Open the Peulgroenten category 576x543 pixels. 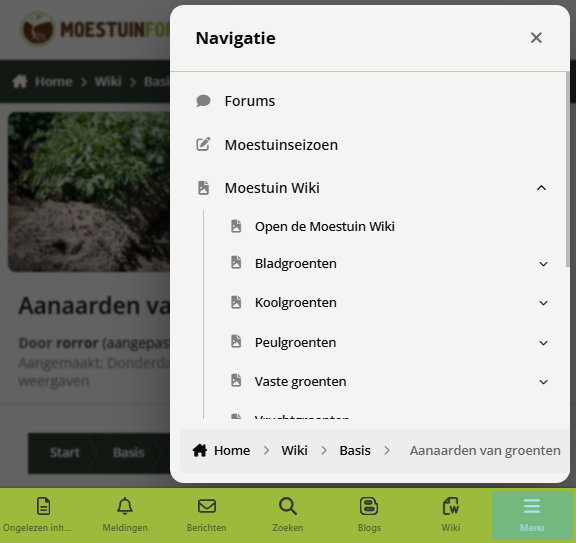[295, 342]
